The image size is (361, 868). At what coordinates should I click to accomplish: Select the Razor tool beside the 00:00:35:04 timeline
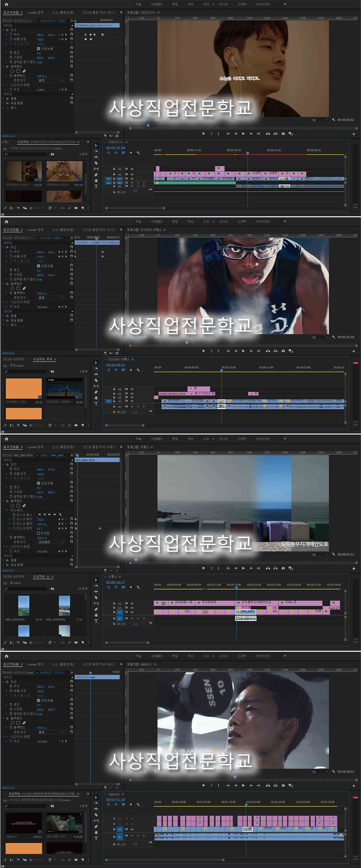(96, 163)
